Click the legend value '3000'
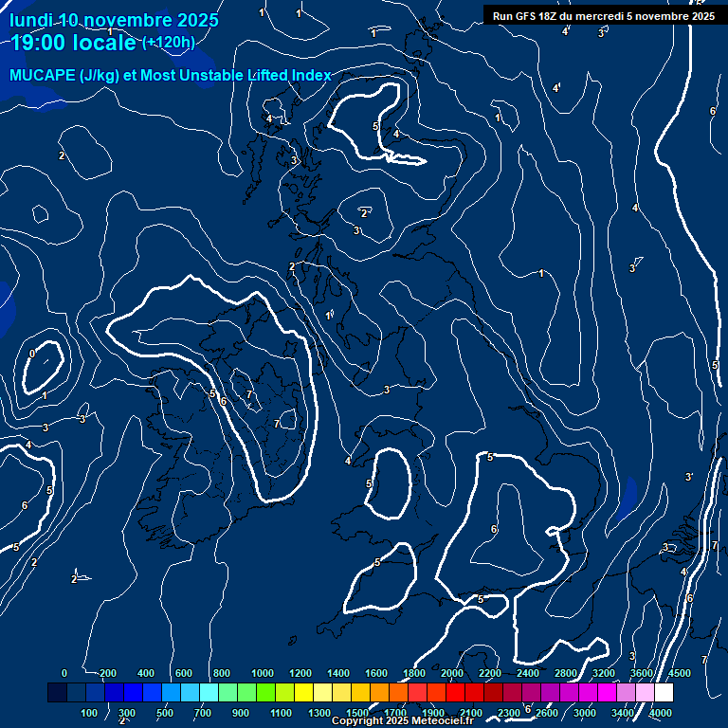Viewport: 728px width, 728px height. point(585,713)
